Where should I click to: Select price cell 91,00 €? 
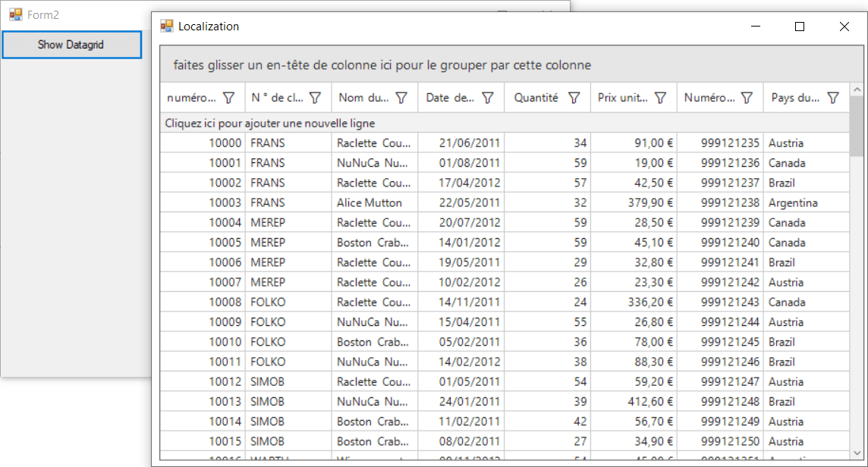click(634, 143)
